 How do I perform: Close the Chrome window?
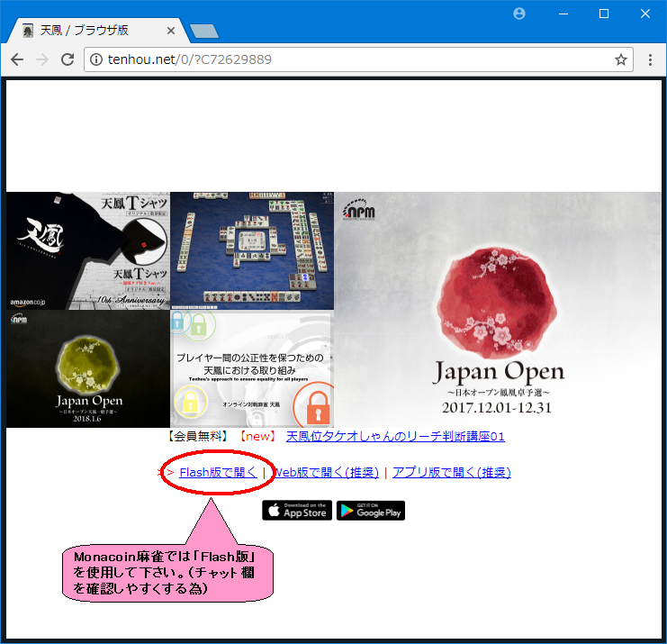[644, 14]
